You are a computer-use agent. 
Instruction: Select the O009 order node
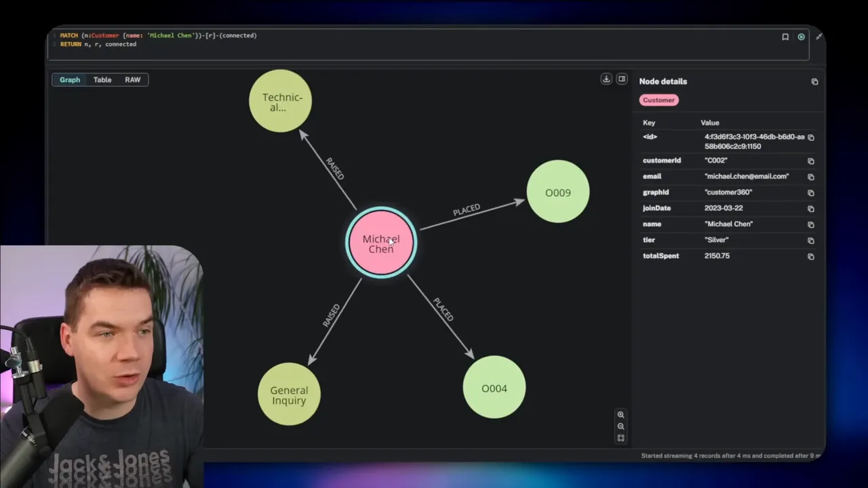point(557,192)
